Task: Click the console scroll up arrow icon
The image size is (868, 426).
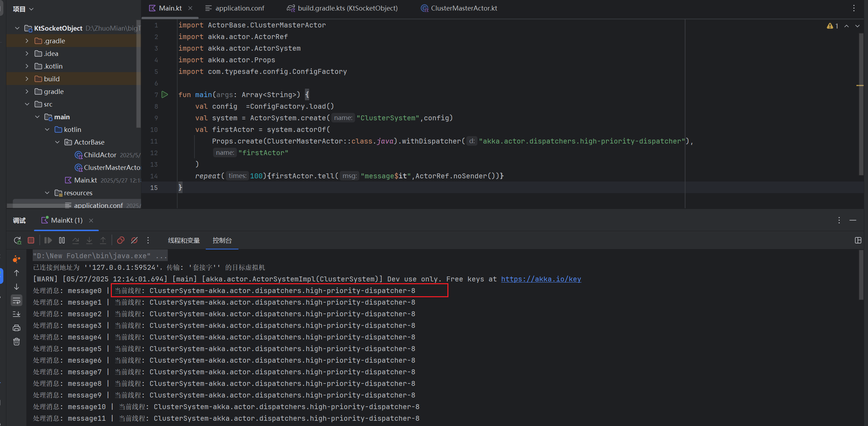Action: click(x=17, y=273)
